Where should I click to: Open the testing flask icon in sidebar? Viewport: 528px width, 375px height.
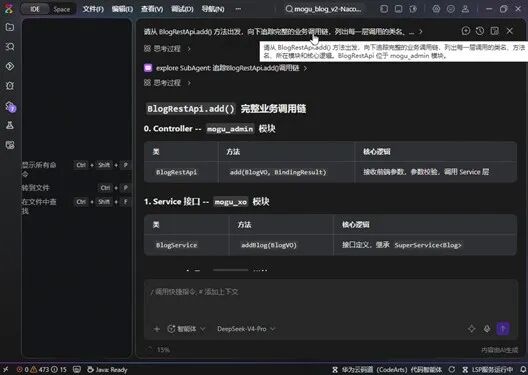[x=10, y=125]
